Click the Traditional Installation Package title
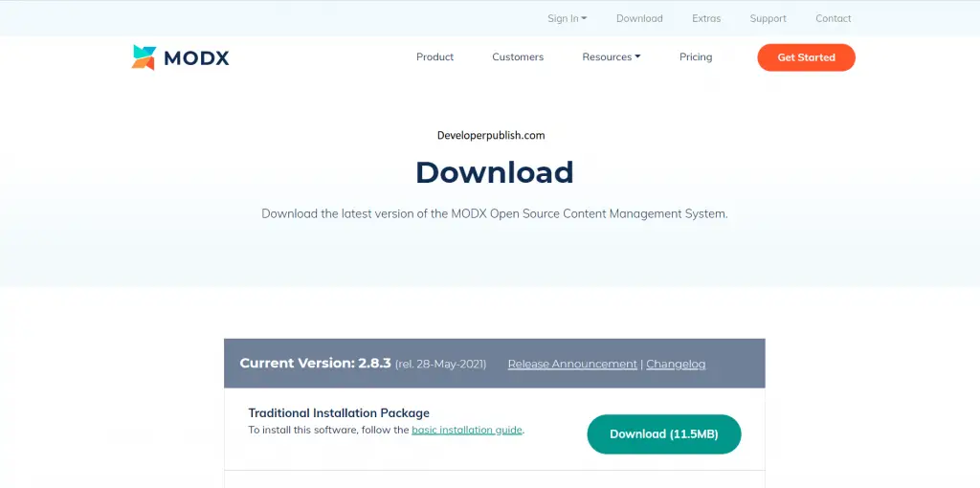This screenshot has width=980, height=488. (x=339, y=413)
